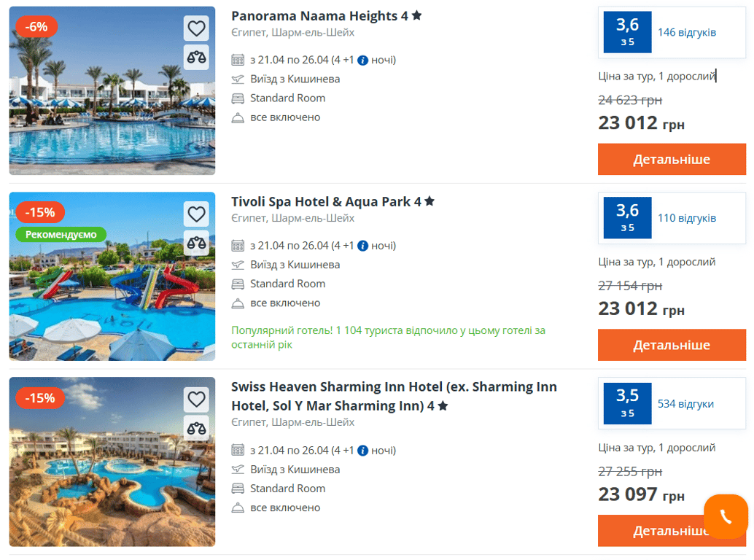Compare Panorama Naama Heights using scales icon

(x=196, y=57)
